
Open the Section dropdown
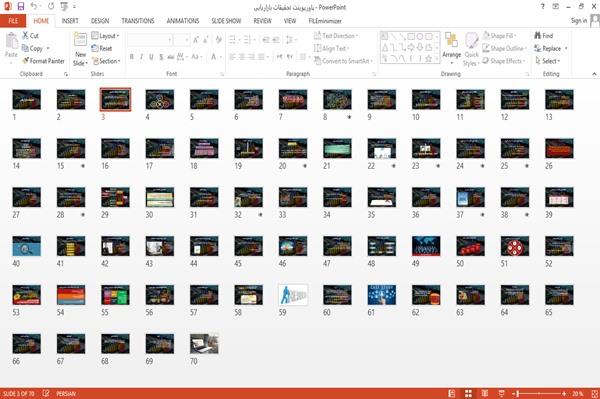pyautogui.click(x=106, y=61)
